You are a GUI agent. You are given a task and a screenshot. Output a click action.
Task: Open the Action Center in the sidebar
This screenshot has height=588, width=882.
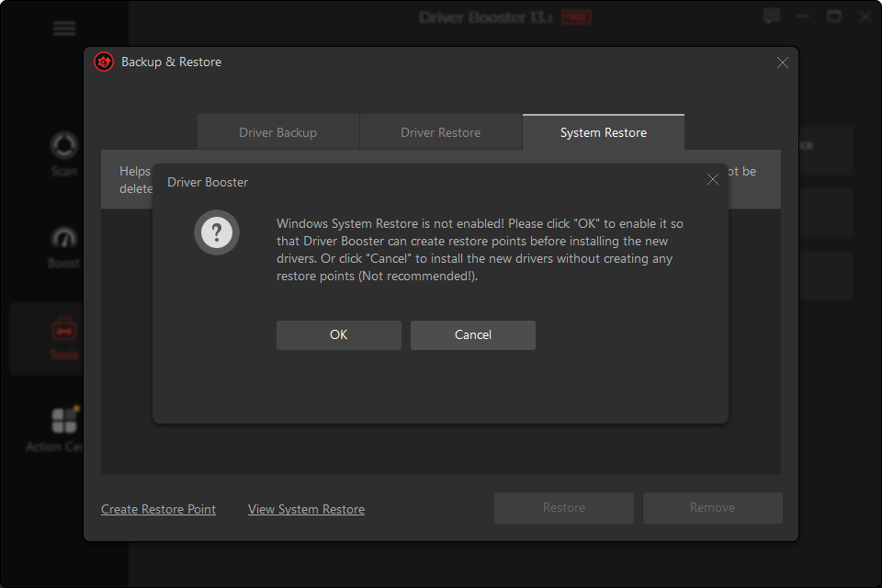pos(64,422)
